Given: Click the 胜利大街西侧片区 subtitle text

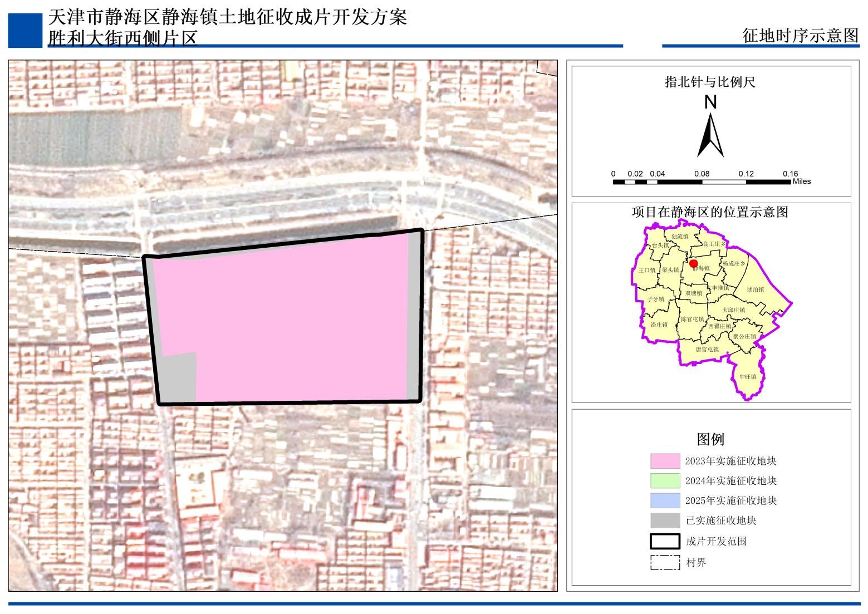Looking at the screenshot, I should (x=122, y=38).
